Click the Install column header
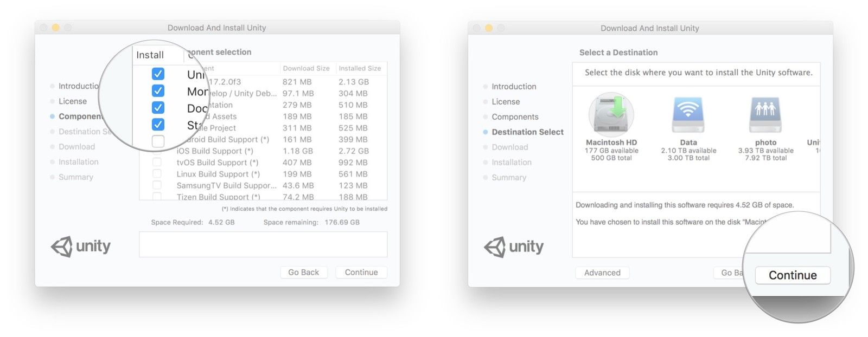 [x=150, y=55]
